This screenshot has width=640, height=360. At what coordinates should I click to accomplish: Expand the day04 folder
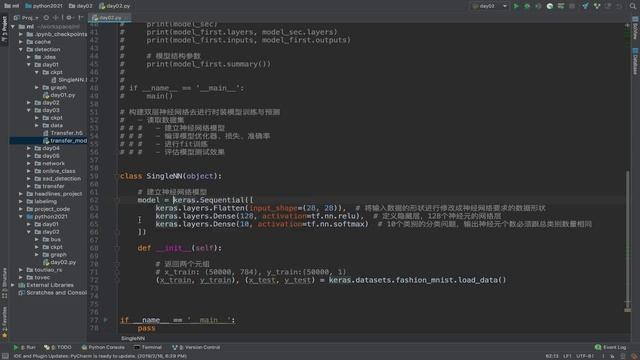29,148
